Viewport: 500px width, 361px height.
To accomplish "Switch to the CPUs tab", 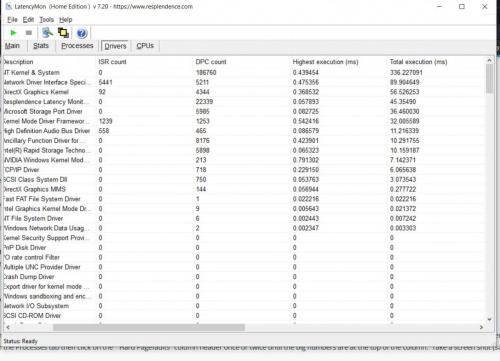I will tap(145, 46).
